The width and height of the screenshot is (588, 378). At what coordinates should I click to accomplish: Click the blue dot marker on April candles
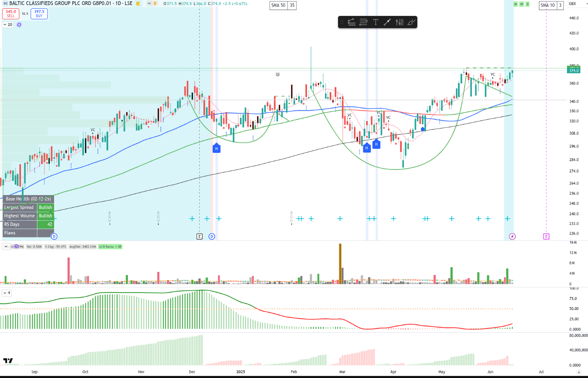click(423, 129)
